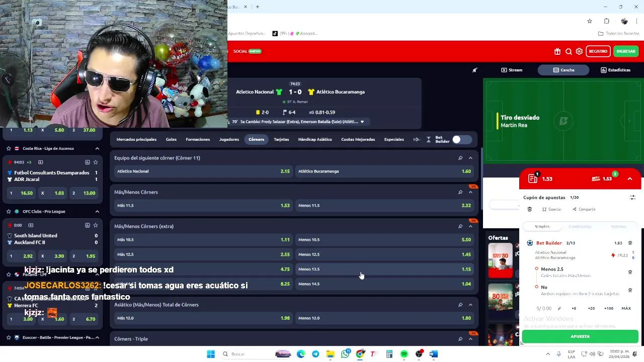Screen dimensions: 644x362
Task: Open Word from the taskbar
Action: pyautogui.click(x=434, y=354)
